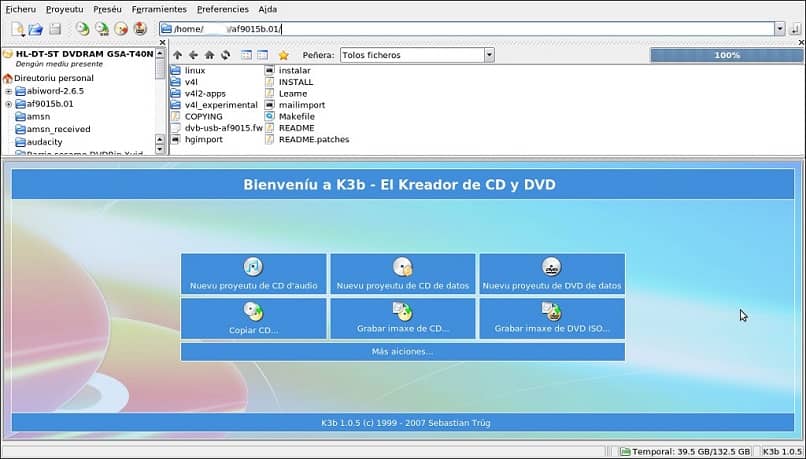
Task: Click the copy DVD toolbar icon
Action: tap(102, 29)
